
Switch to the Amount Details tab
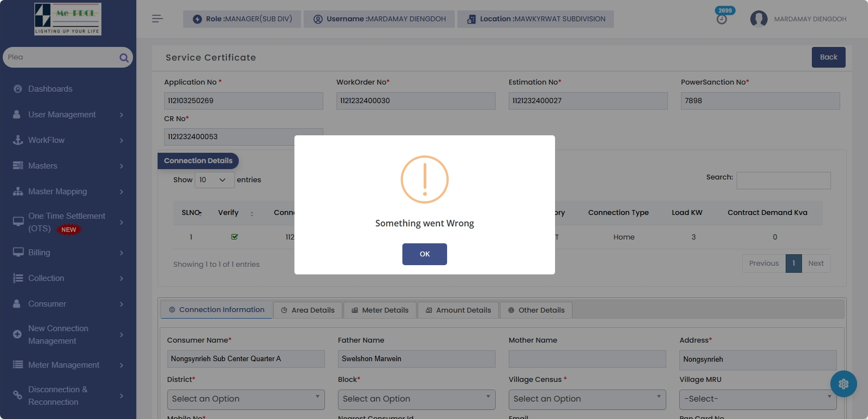coord(458,310)
